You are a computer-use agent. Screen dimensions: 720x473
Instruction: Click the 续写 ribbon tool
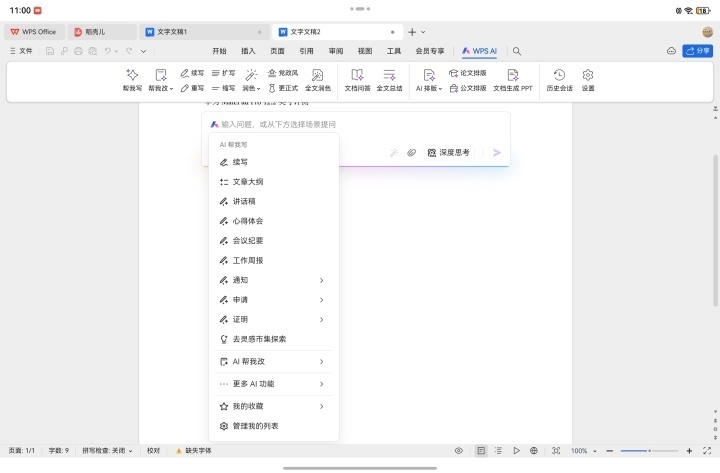192,73
